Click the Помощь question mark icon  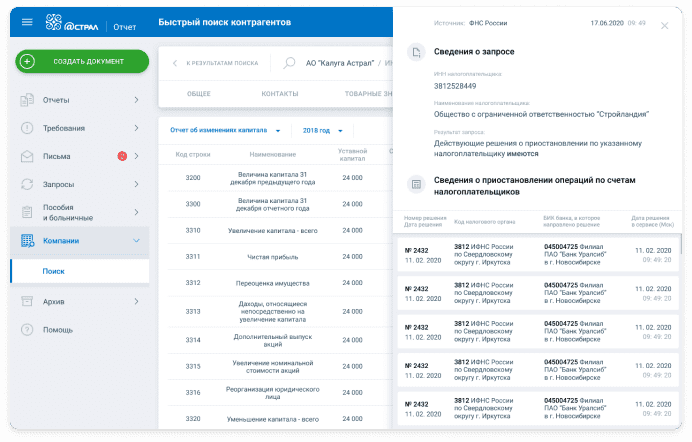(x=27, y=330)
